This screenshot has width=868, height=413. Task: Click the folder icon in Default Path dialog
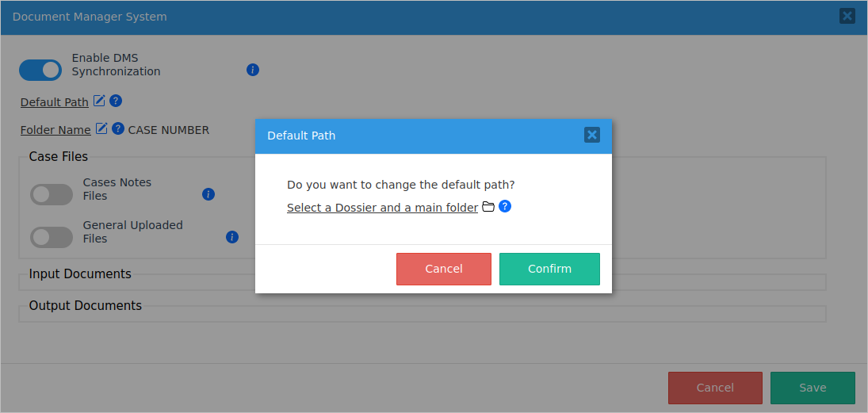click(x=488, y=207)
